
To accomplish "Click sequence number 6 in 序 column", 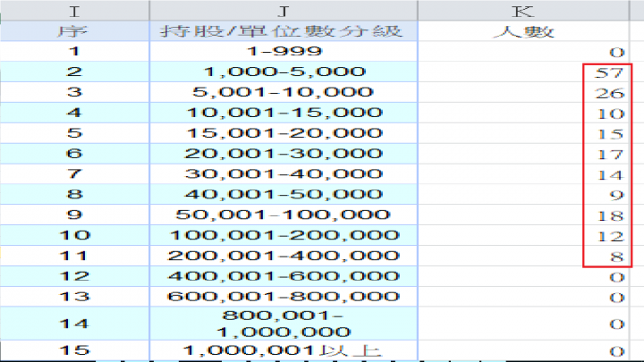I will [74, 154].
